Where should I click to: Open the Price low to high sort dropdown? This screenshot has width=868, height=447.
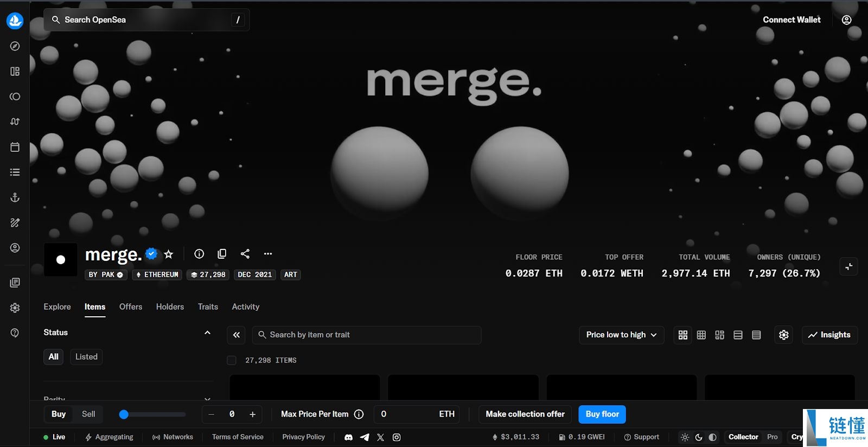(x=622, y=335)
